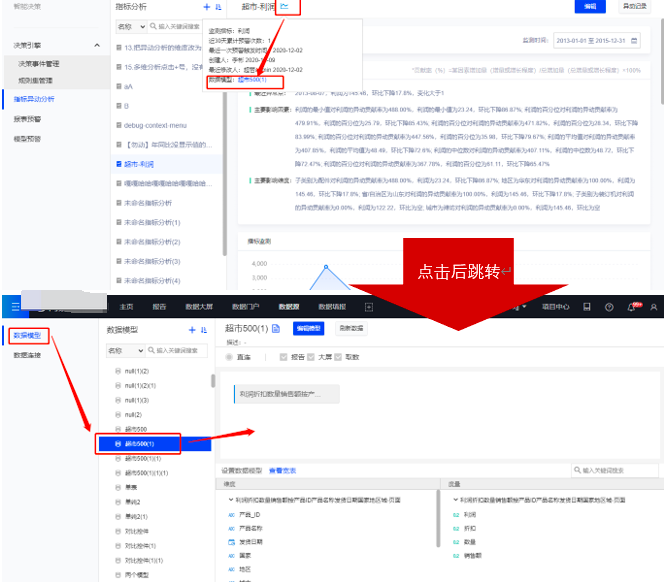The height and width of the screenshot is (582, 664).
Task: Collapse the 维度 field group chevron
Action: coord(231,500)
